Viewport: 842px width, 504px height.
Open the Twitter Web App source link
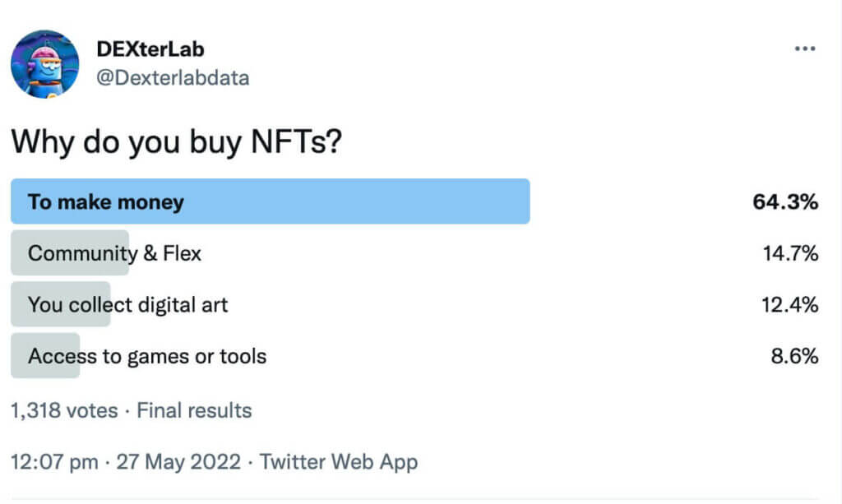click(x=339, y=462)
